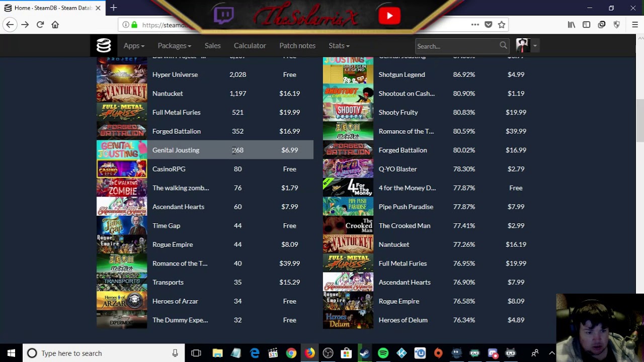The width and height of the screenshot is (644, 362).
Task: Click the search magnifier icon
Action: (x=503, y=46)
